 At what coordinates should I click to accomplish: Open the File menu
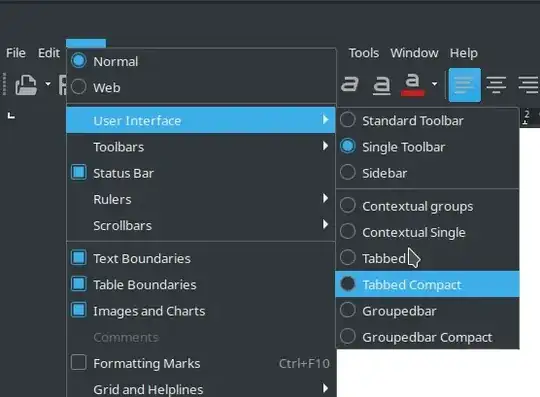pos(16,53)
